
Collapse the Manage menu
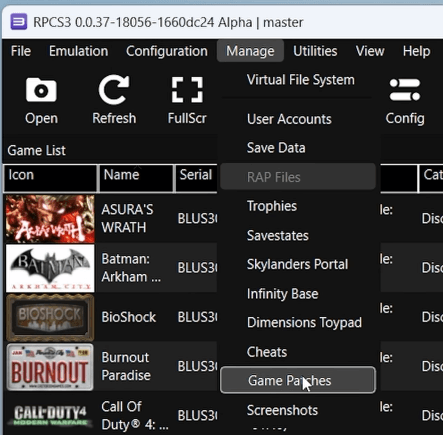[x=250, y=51]
